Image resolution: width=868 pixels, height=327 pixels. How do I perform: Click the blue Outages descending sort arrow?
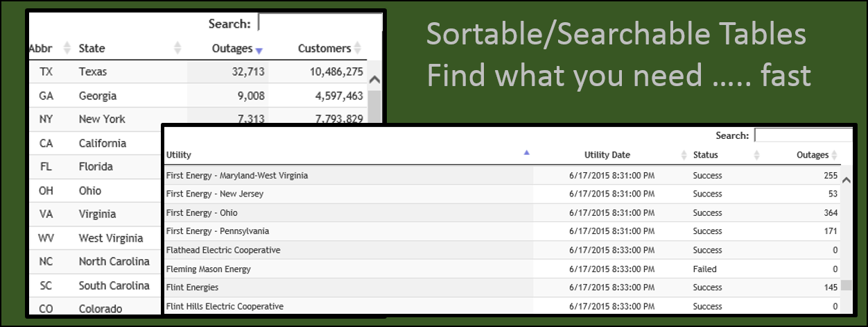tap(259, 50)
